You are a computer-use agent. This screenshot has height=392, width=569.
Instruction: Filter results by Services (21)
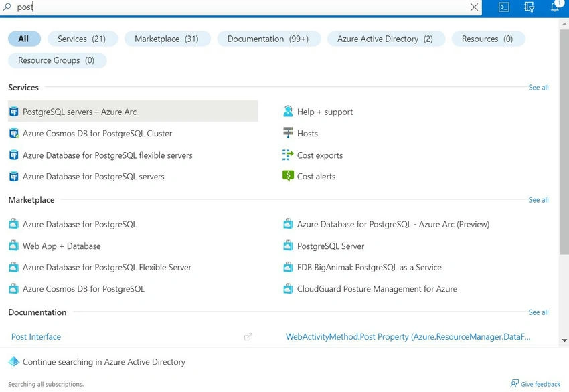tap(82, 39)
